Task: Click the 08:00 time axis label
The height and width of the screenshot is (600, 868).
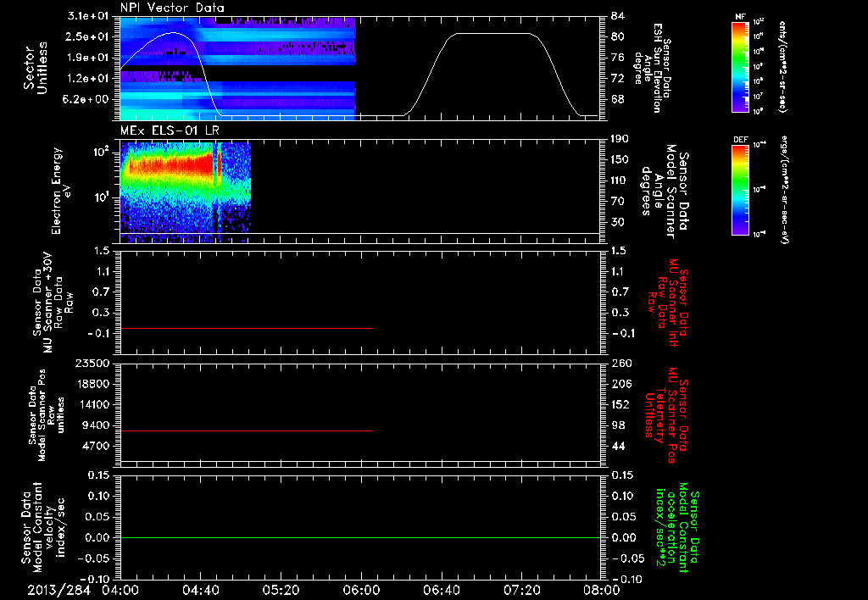Action: (x=602, y=590)
